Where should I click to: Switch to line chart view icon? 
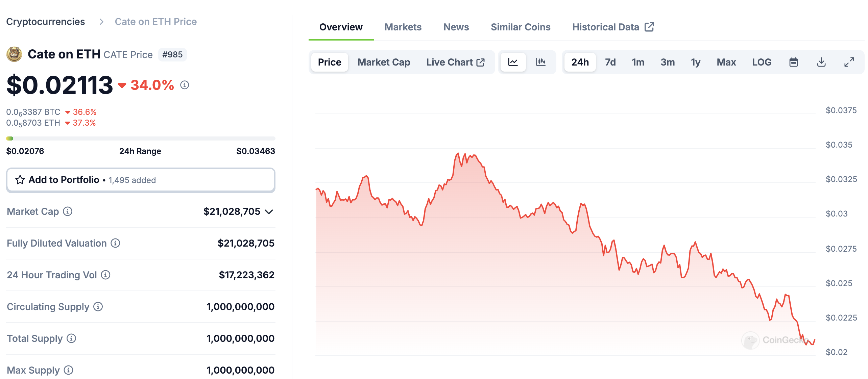pos(513,62)
